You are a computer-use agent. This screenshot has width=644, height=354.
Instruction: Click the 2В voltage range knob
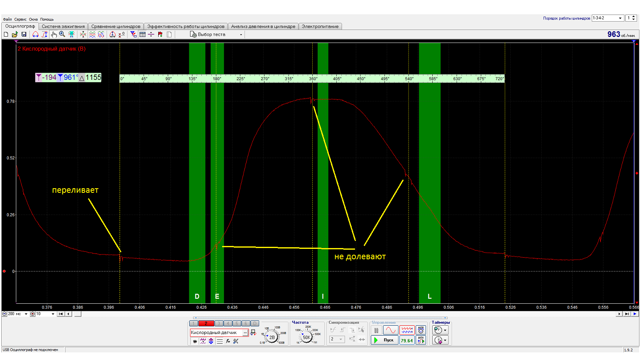point(272,337)
